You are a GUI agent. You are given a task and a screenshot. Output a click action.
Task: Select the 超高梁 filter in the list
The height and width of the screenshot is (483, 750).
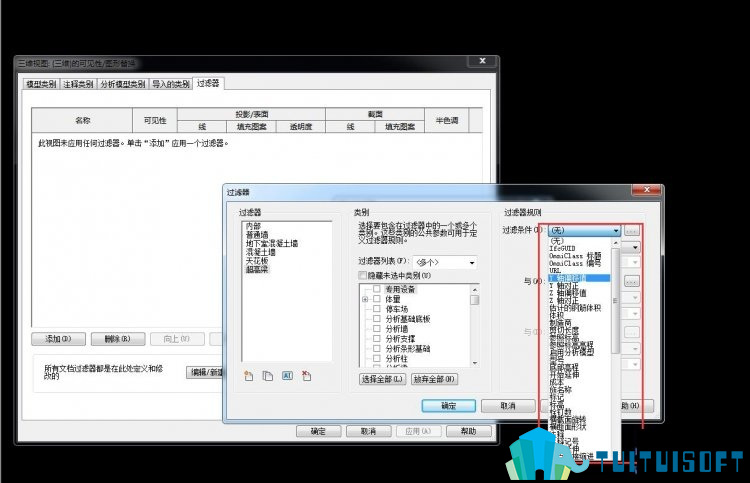point(257,269)
